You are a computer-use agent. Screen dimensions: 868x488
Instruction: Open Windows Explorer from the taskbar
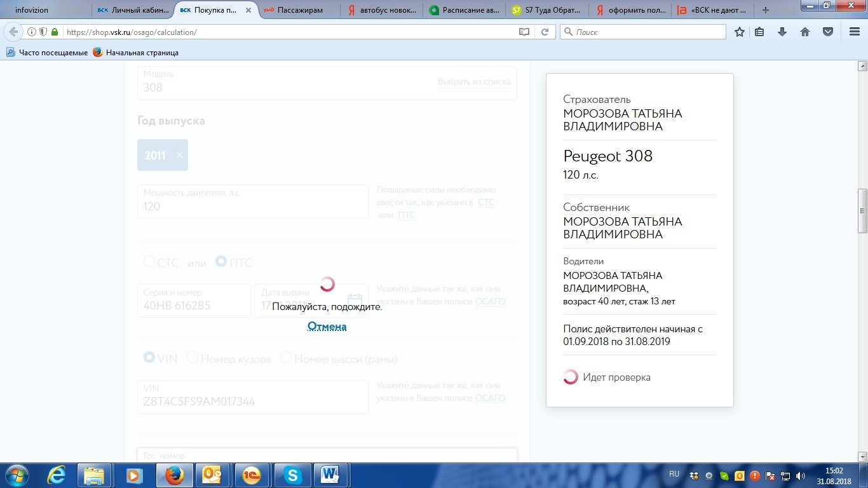[x=95, y=475]
